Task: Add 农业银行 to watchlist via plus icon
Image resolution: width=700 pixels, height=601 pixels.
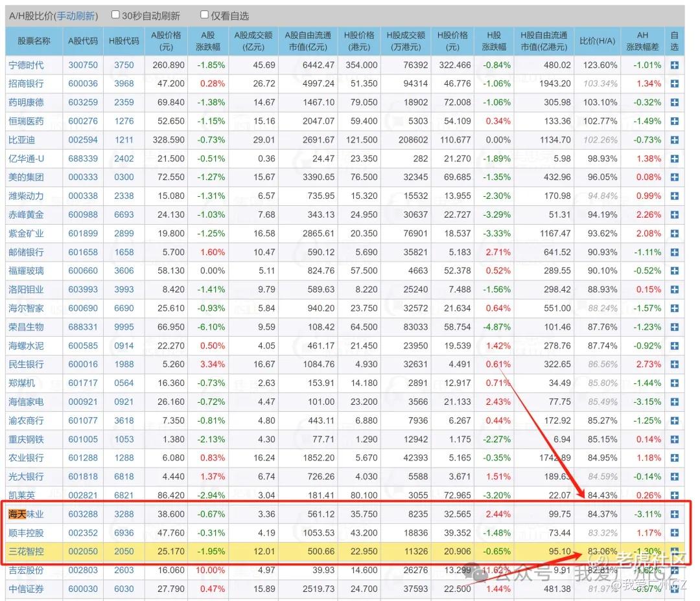Action: [x=674, y=459]
